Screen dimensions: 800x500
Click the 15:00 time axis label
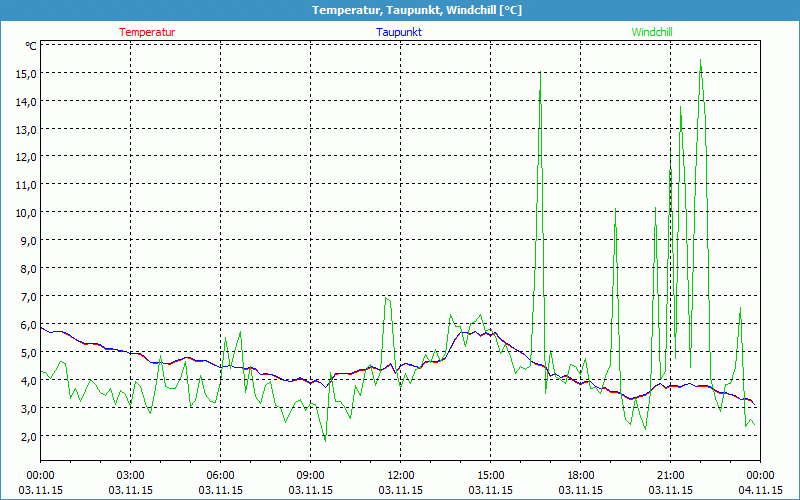[490, 475]
